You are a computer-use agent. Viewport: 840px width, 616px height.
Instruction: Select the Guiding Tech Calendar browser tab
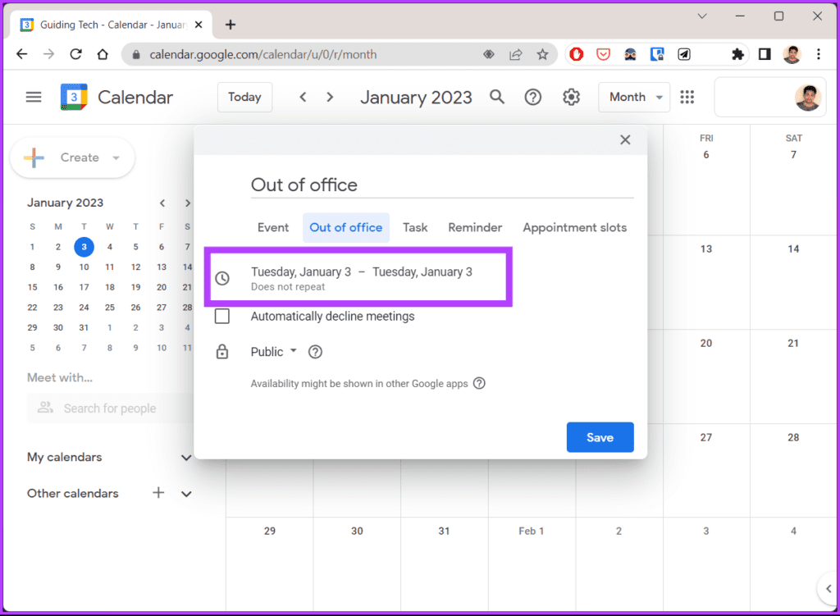(x=111, y=25)
